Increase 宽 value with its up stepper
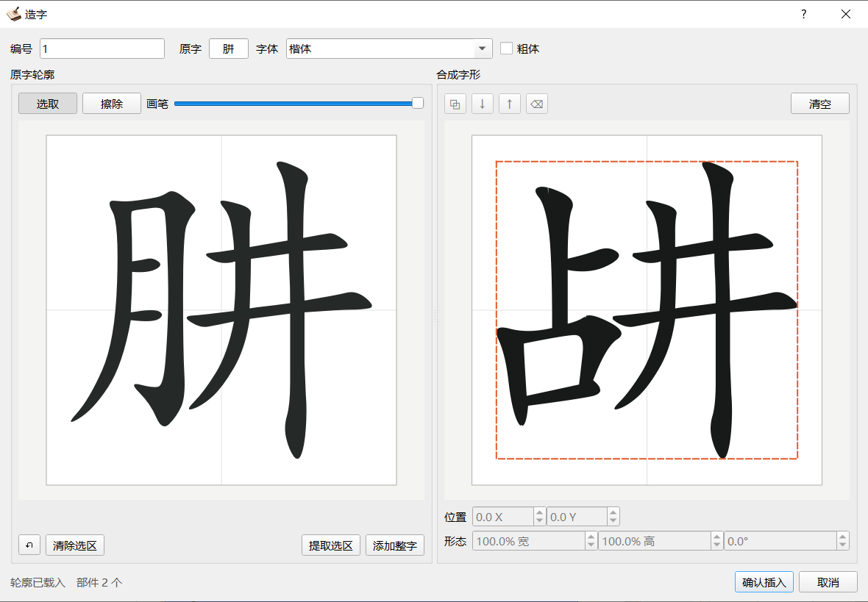The width and height of the screenshot is (868, 602). click(591, 537)
